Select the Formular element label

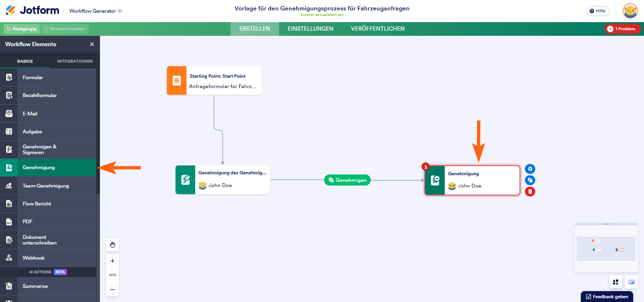tap(33, 77)
